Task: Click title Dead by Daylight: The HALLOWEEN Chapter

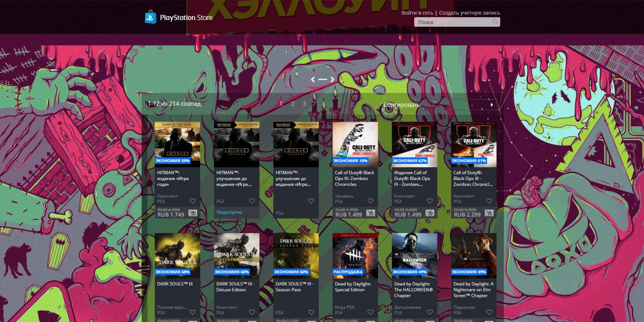Action: point(414,289)
